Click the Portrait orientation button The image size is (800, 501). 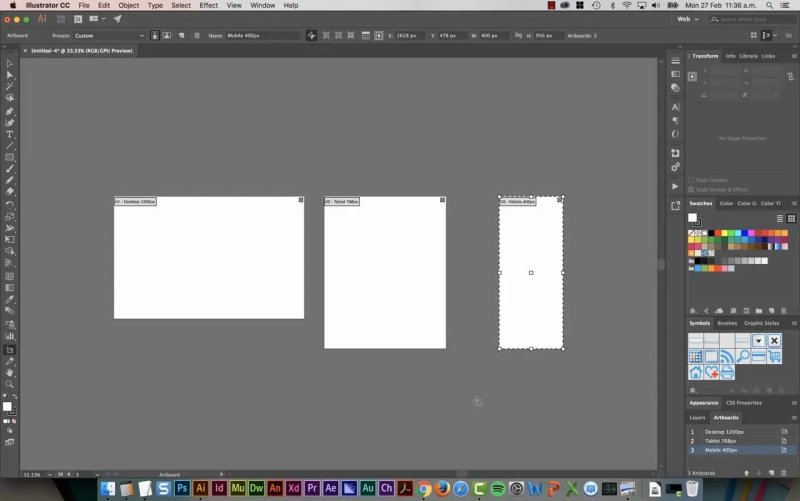coord(155,36)
